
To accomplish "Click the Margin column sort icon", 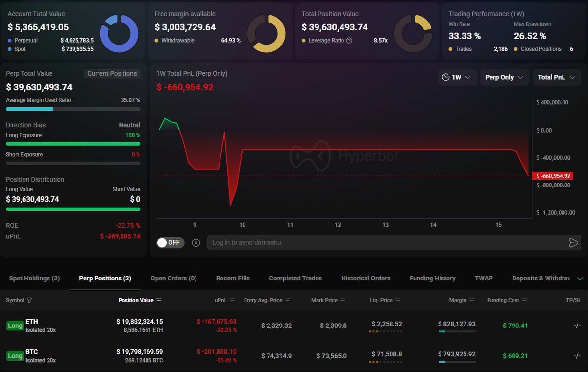I will [471, 300].
